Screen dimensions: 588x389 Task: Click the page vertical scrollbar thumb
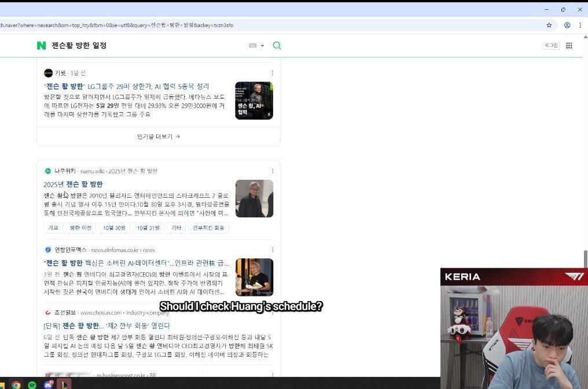(x=585, y=259)
